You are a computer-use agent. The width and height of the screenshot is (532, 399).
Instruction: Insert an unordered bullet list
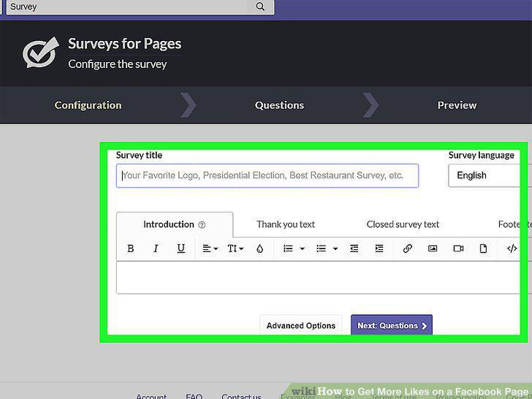pyautogui.click(x=321, y=248)
